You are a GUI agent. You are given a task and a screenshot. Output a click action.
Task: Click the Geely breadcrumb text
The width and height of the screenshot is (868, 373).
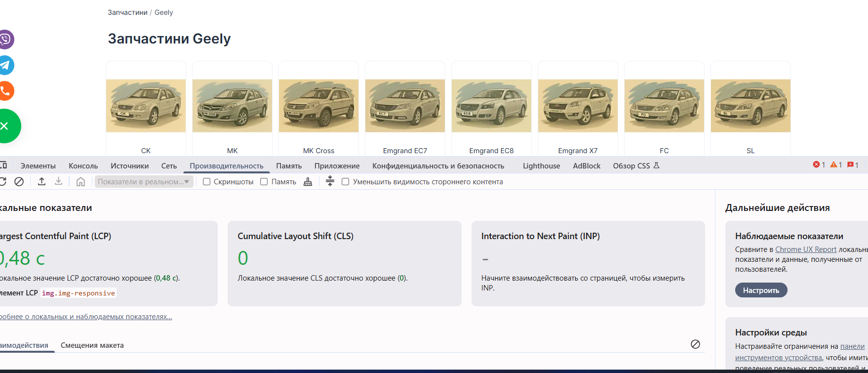point(164,12)
